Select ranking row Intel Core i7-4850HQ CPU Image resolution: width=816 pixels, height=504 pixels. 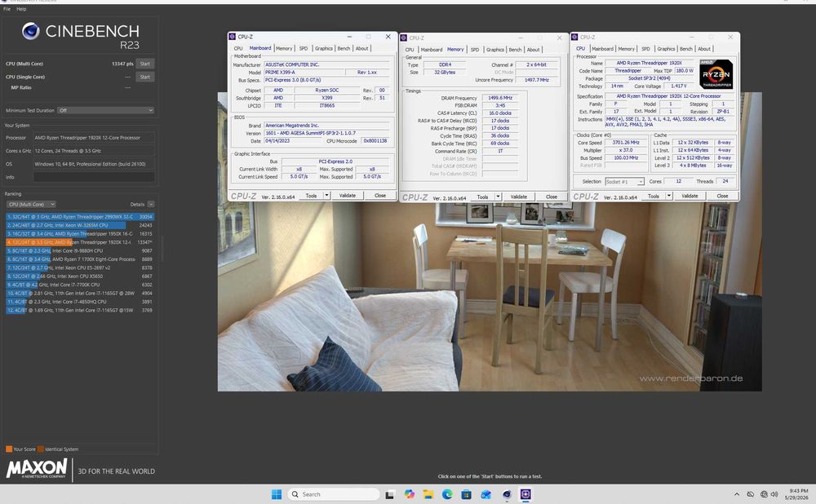click(80, 302)
